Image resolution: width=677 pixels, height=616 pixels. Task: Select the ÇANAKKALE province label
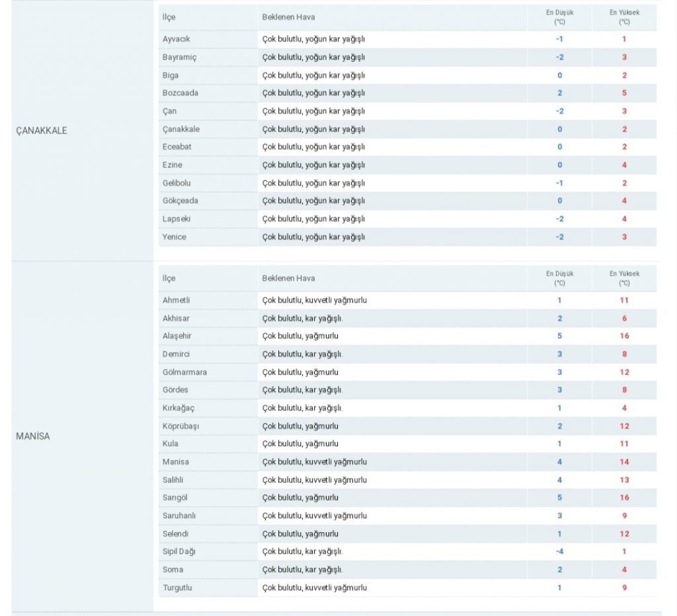click(42, 130)
